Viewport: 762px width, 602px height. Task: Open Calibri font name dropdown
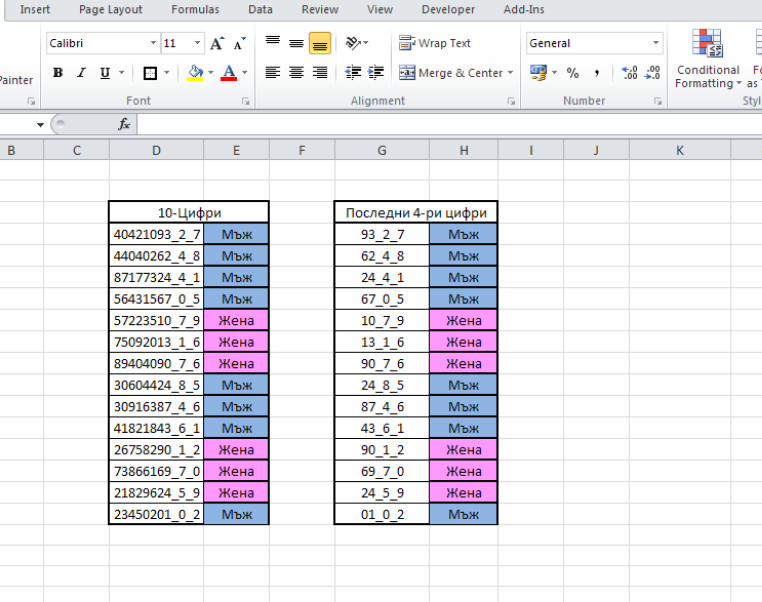click(153, 43)
